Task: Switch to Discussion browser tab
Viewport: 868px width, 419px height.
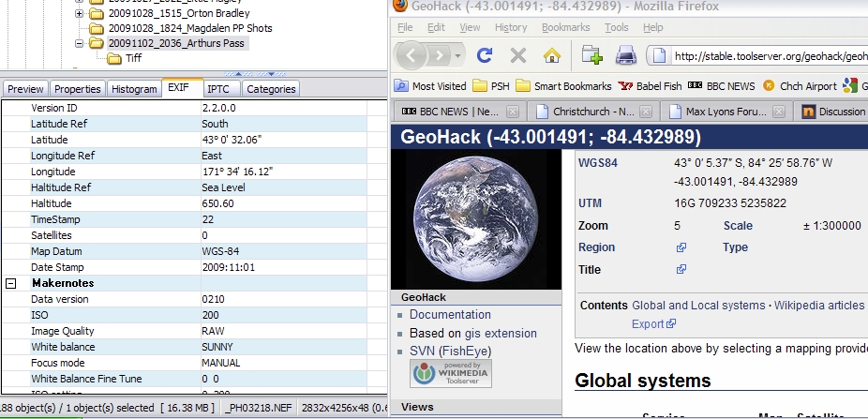Action: 831,112
